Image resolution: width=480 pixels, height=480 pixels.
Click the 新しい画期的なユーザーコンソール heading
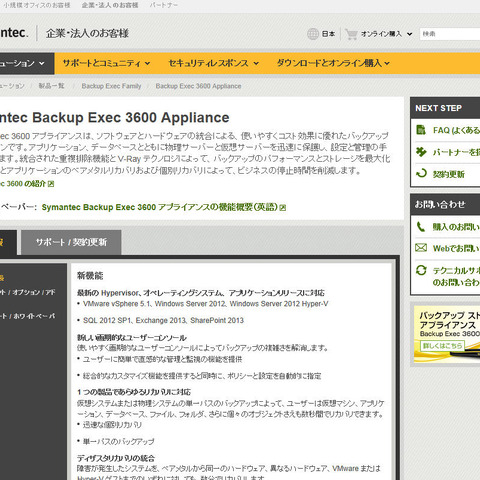[x=132, y=338]
